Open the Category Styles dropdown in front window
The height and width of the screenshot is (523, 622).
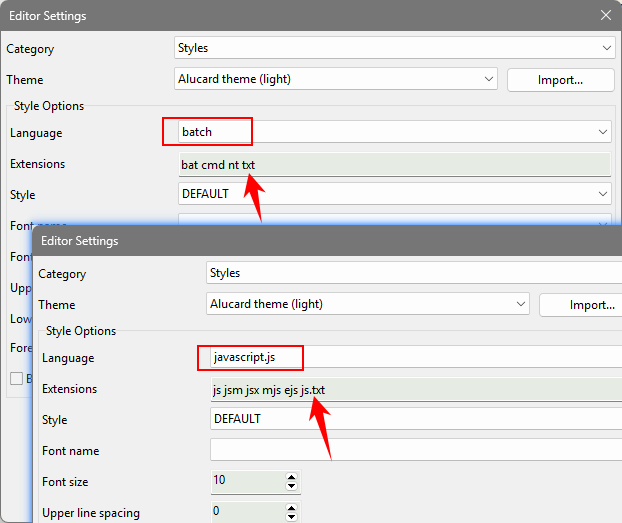[x=414, y=273]
